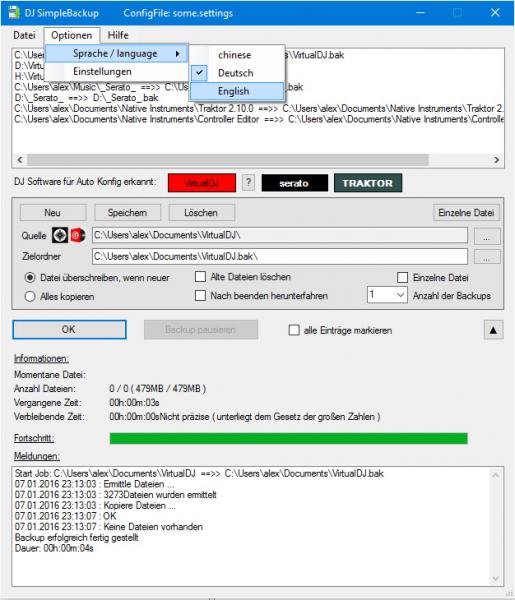This screenshot has height=600, width=515.
Task: Open Einstellungen from the Optionen menu
Action: pyautogui.click(x=116, y=72)
